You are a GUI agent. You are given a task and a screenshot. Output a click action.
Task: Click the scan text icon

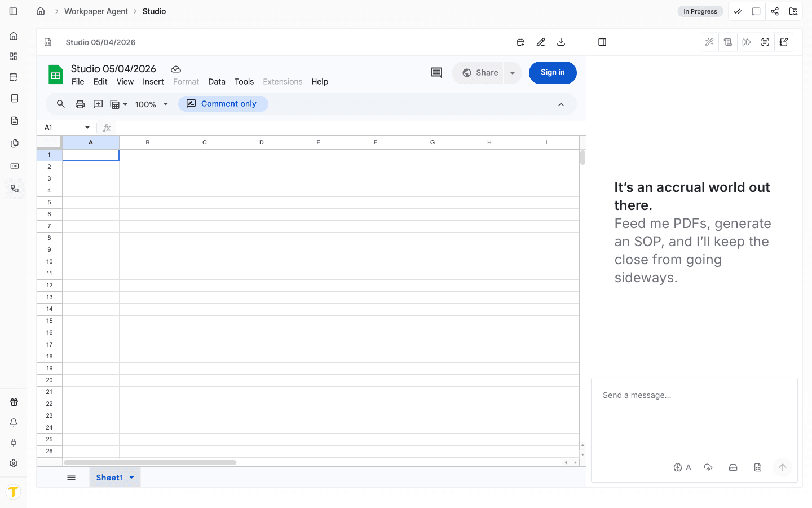click(x=765, y=42)
